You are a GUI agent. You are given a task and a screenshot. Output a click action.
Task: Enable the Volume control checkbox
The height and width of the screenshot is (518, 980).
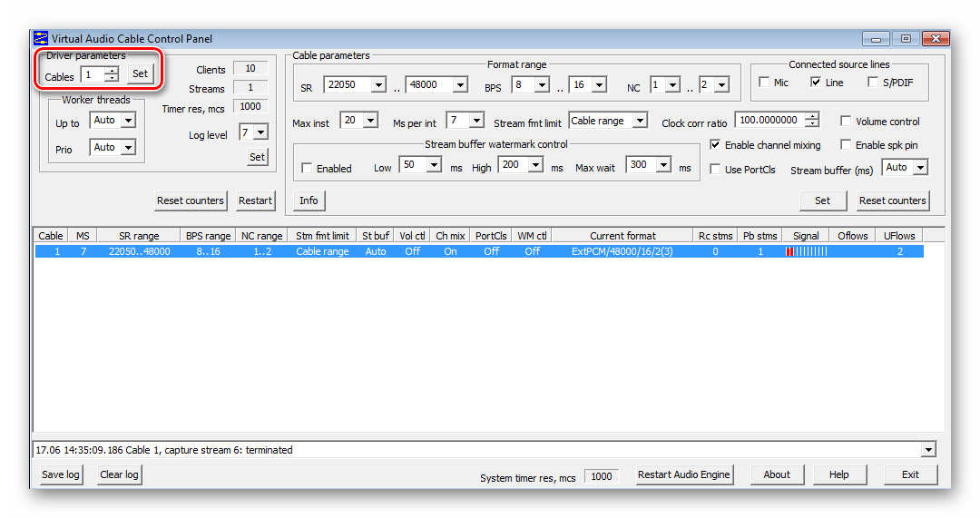pyautogui.click(x=846, y=122)
